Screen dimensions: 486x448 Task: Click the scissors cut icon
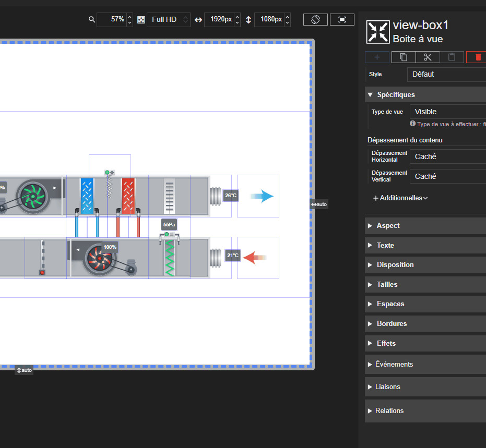click(428, 57)
